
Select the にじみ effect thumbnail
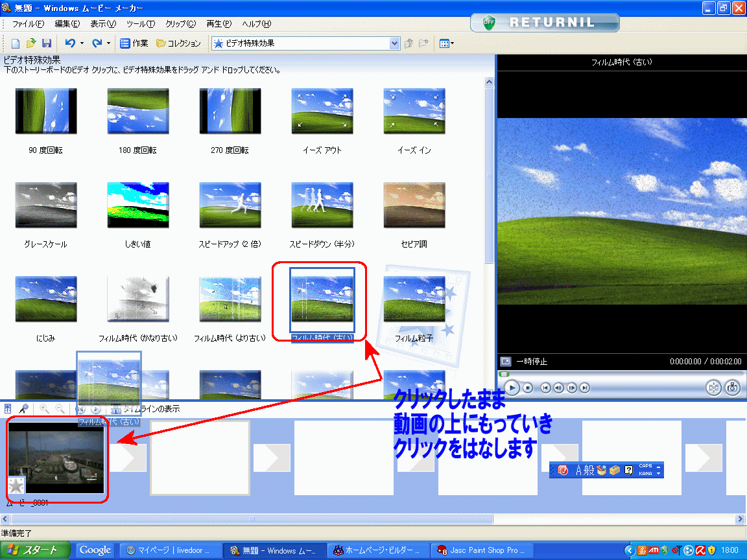pos(46,299)
